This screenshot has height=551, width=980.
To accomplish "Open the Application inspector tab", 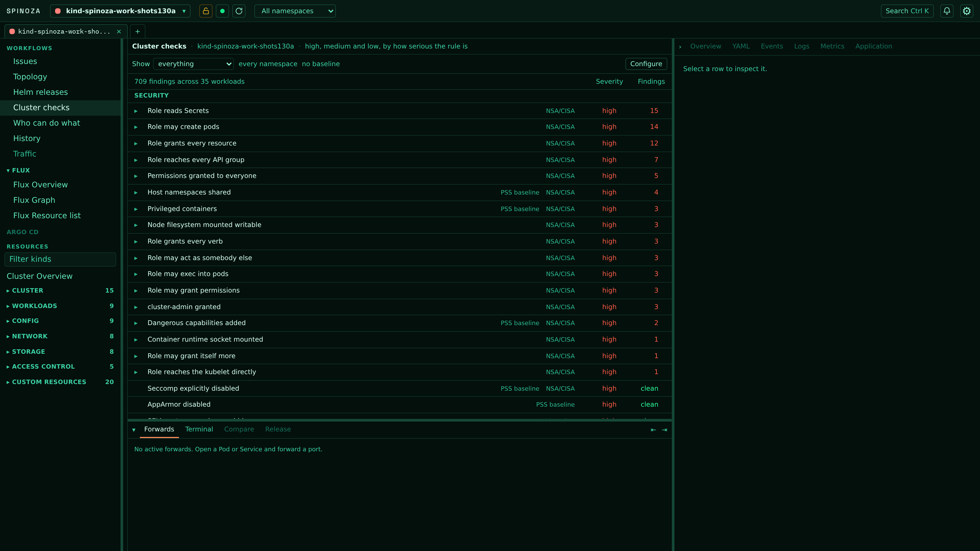I will 873,46.
